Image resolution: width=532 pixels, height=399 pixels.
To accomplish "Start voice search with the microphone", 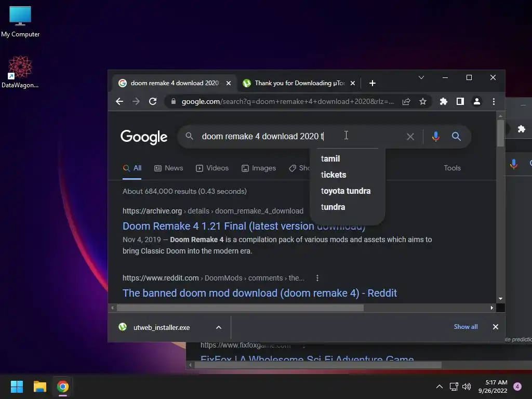I will tap(436, 137).
